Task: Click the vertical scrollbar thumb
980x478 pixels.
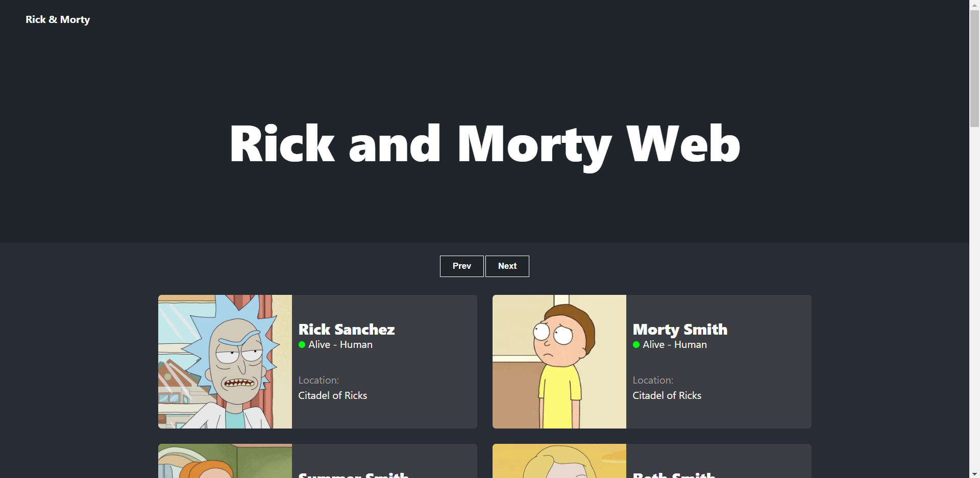Action: (974, 68)
